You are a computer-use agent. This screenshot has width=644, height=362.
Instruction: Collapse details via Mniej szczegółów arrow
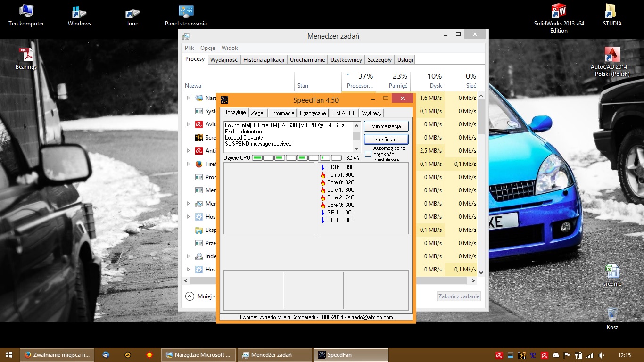click(x=190, y=296)
